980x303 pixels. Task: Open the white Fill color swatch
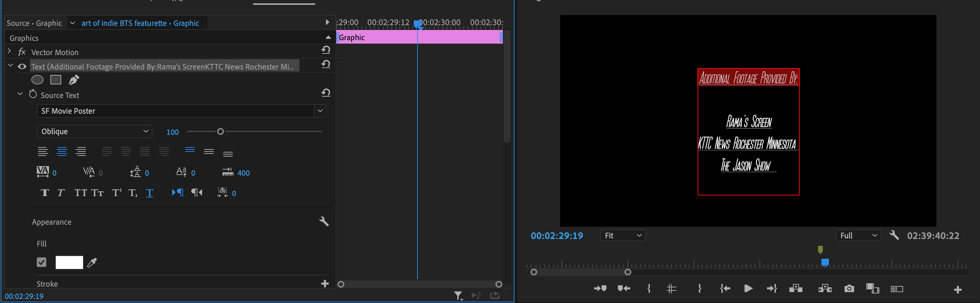tap(69, 262)
